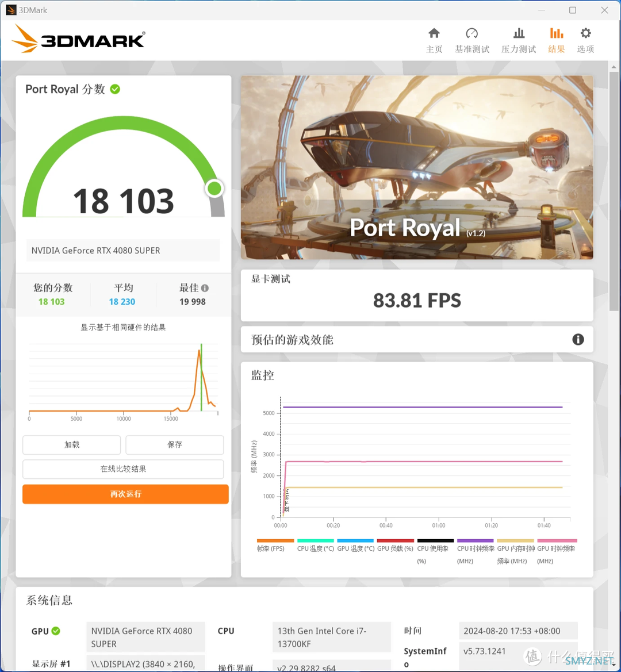Click info icon next to 最佳

(x=205, y=288)
